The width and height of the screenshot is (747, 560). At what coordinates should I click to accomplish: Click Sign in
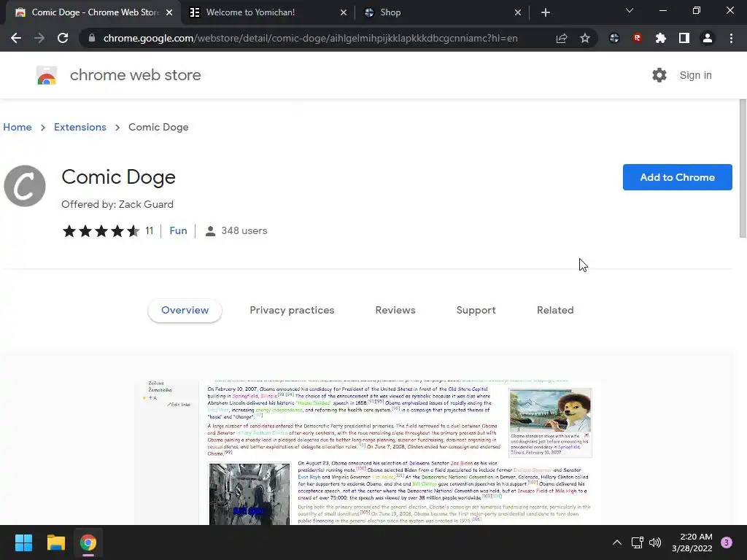695,75
